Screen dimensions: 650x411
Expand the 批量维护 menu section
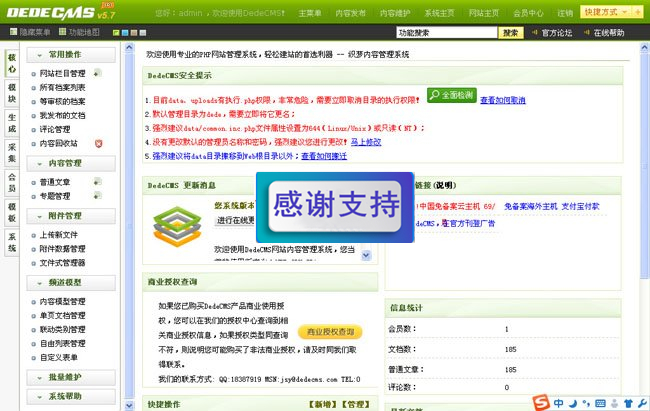point(71,377)
